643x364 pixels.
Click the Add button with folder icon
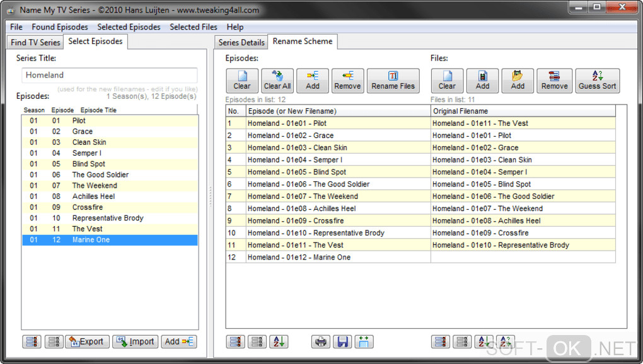[x=518, y=81]
